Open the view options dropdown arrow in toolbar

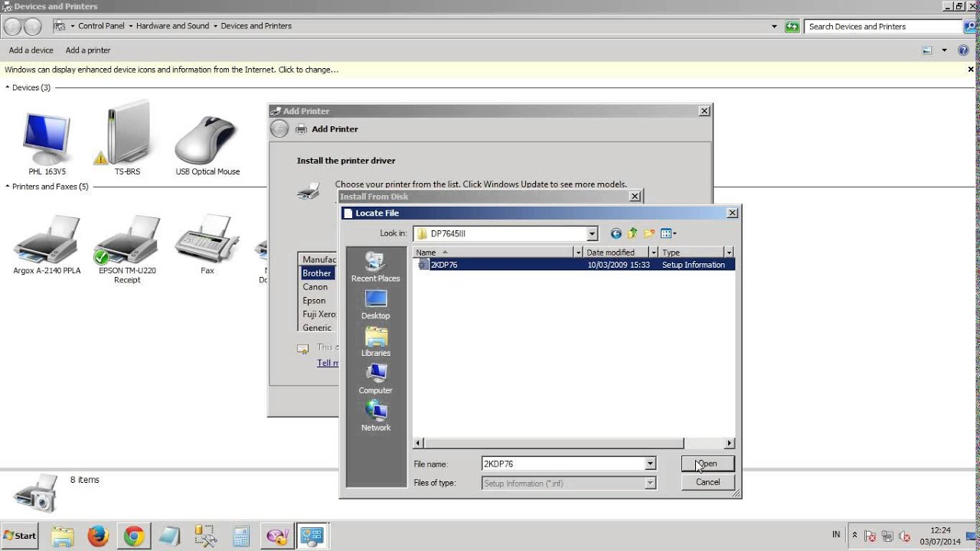(944, 51)
